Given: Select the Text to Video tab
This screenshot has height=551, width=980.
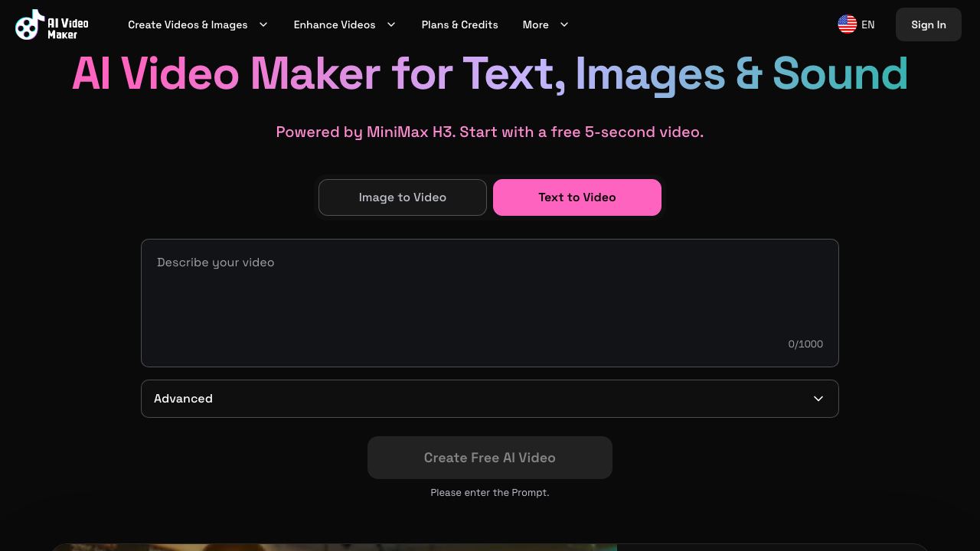Looking at the screenshot, I should 577,197.
